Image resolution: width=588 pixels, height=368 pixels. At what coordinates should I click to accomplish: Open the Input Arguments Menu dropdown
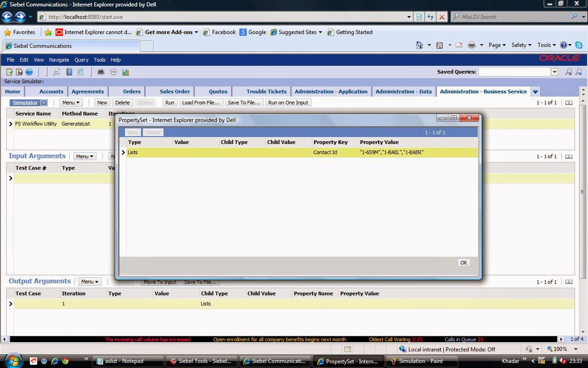click(x=85, y=156)
